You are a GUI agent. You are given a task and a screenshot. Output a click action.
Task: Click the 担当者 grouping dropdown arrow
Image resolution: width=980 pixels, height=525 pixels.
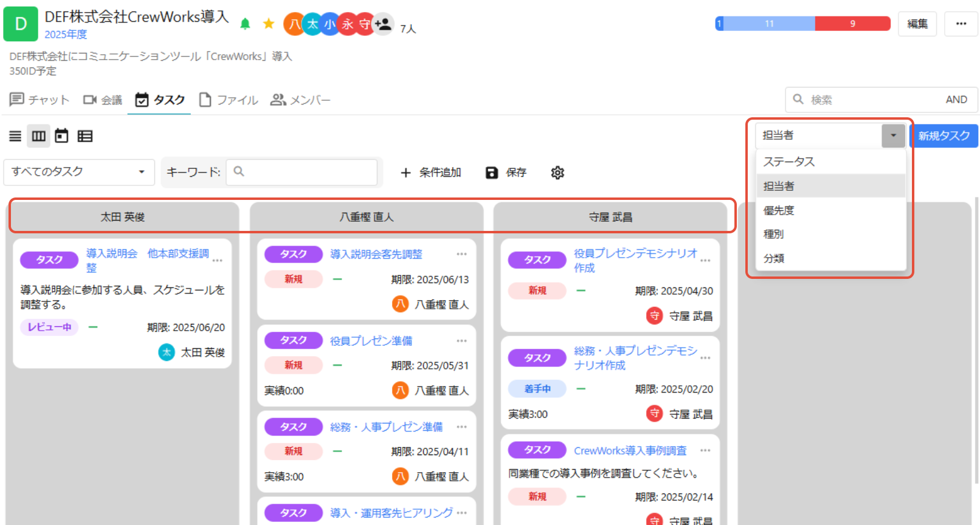[x=893, y=136]
